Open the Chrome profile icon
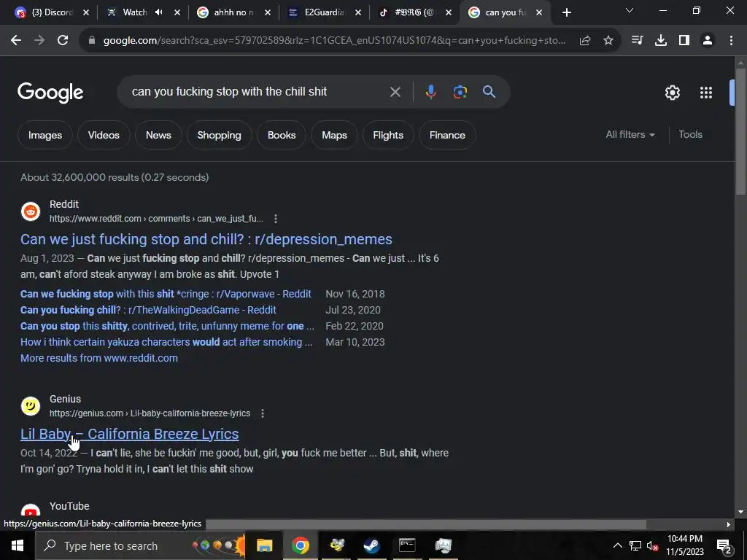The width and height of the screenshot is (747, 560). (708, 41)
